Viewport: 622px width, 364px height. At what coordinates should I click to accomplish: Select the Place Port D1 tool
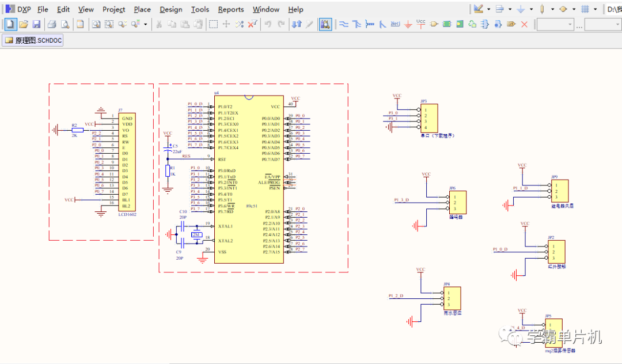coord(511,24)
